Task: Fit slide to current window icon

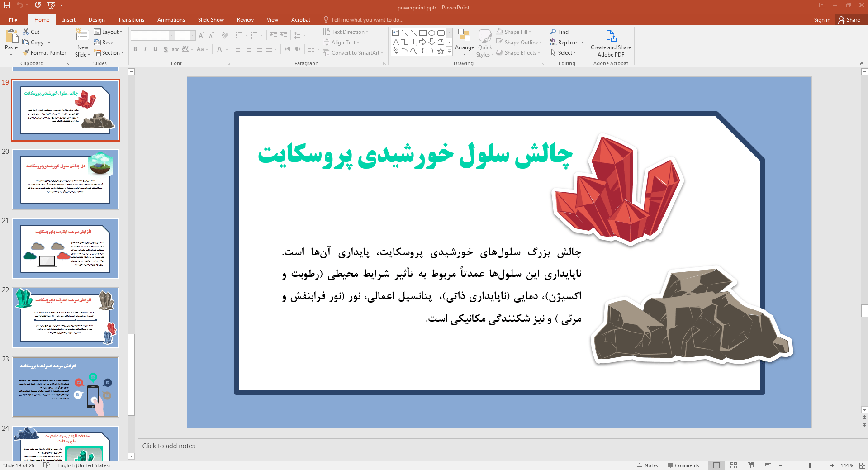Action: (862, 465)
